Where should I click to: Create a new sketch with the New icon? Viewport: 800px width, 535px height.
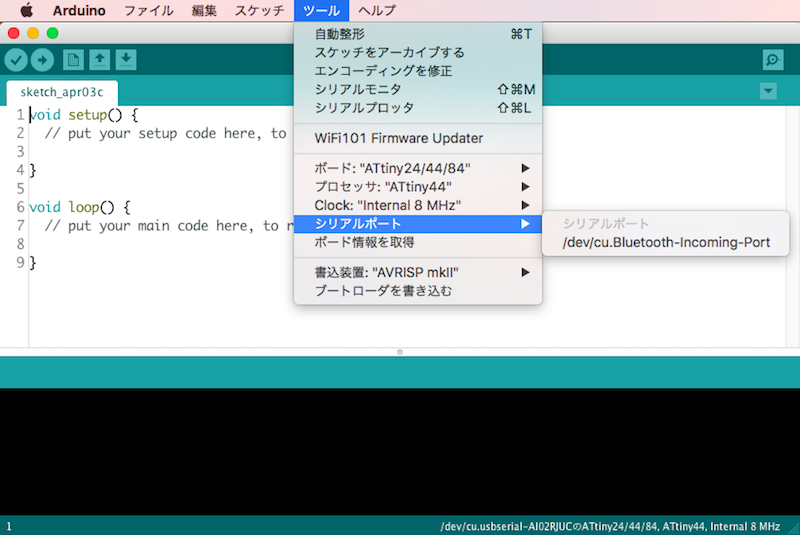click(x=73, y=60)
